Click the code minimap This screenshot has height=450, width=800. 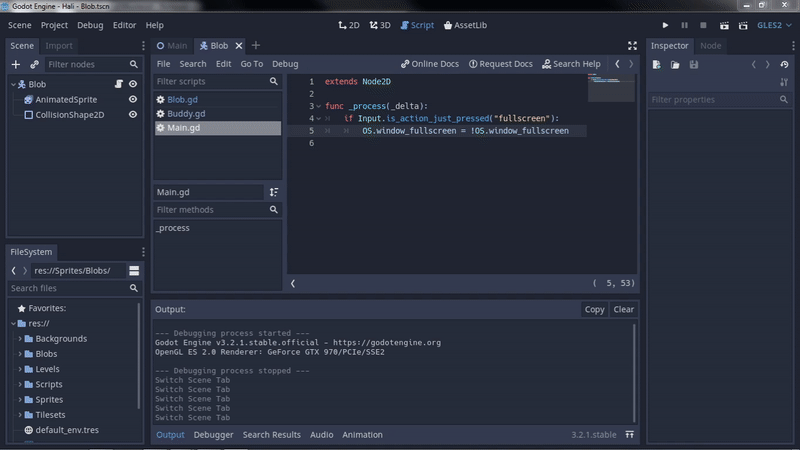[611, 88]
